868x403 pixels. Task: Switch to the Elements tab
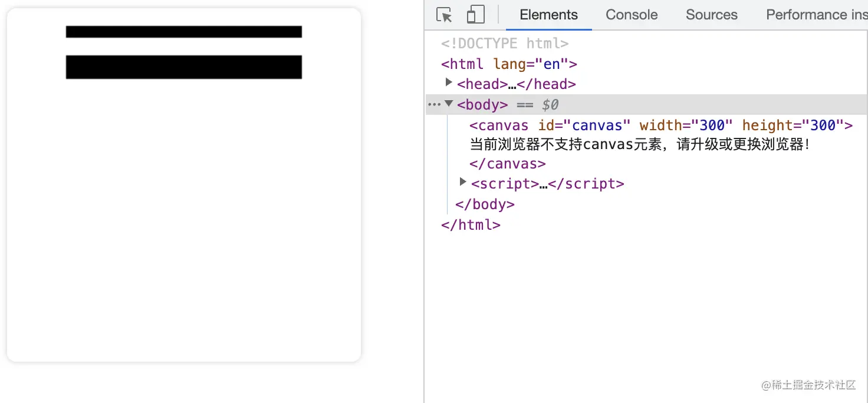(548, 15)
